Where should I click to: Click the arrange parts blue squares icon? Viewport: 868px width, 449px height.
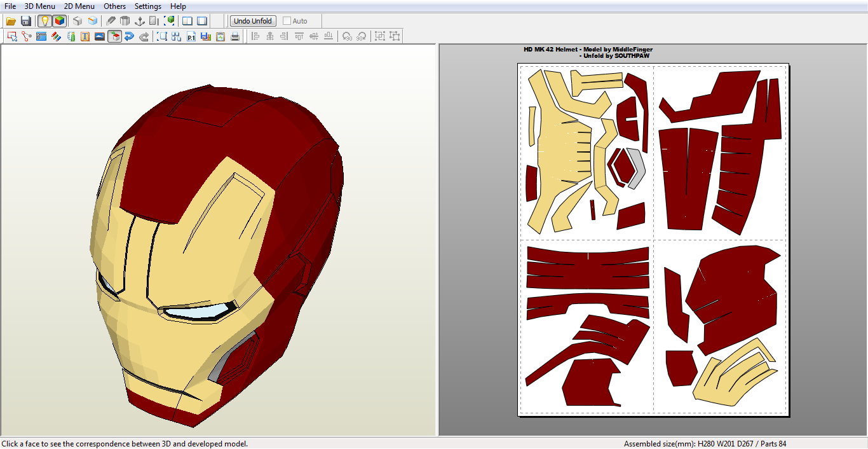pyautogui.click(x=177, y=36)
